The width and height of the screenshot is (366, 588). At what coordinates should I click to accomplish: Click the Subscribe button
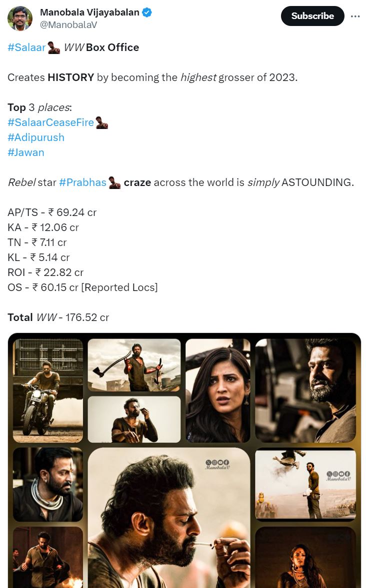[x=312, y=16]
